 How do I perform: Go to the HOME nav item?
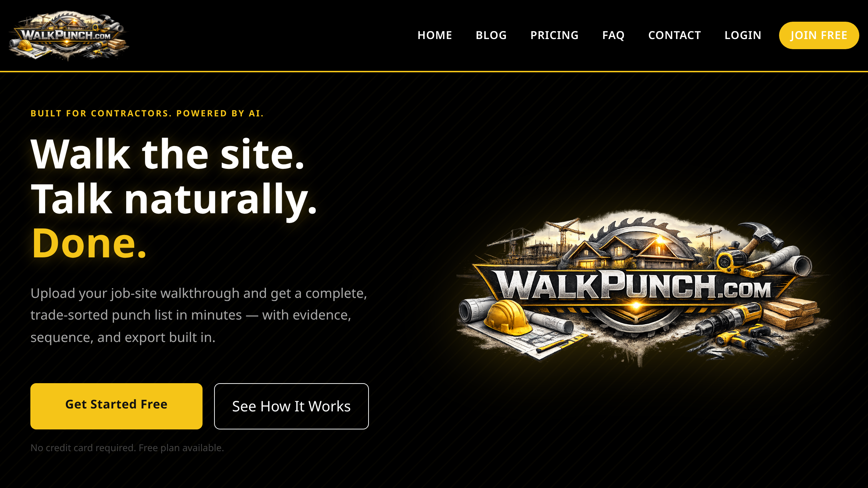coord(435,35)
